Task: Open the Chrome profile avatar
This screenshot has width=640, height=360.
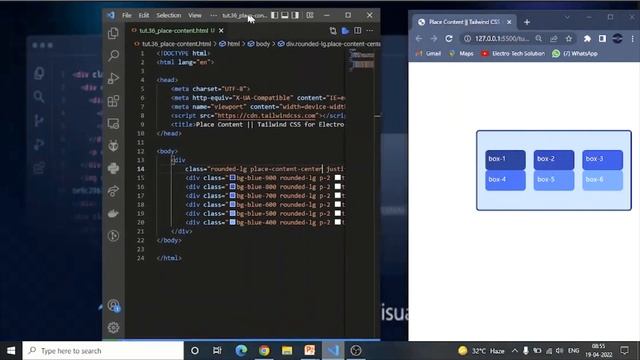Action: (x=617, y=38)
